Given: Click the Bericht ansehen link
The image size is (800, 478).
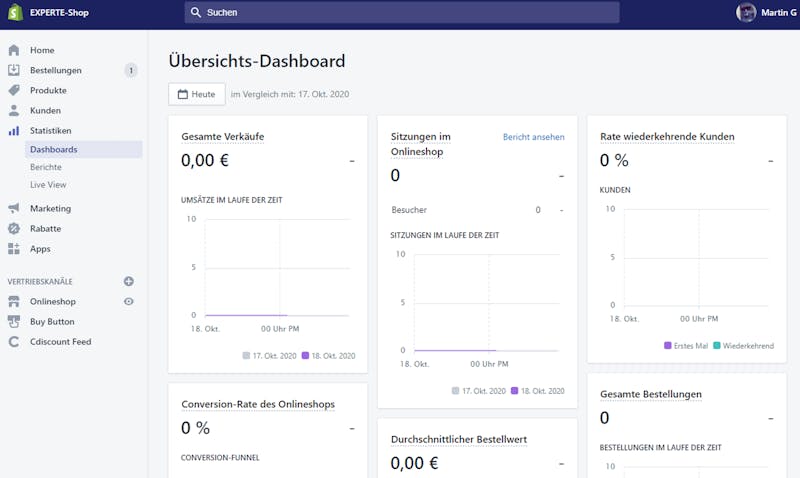Looking at the screenshot, I should tap(534, 137).
